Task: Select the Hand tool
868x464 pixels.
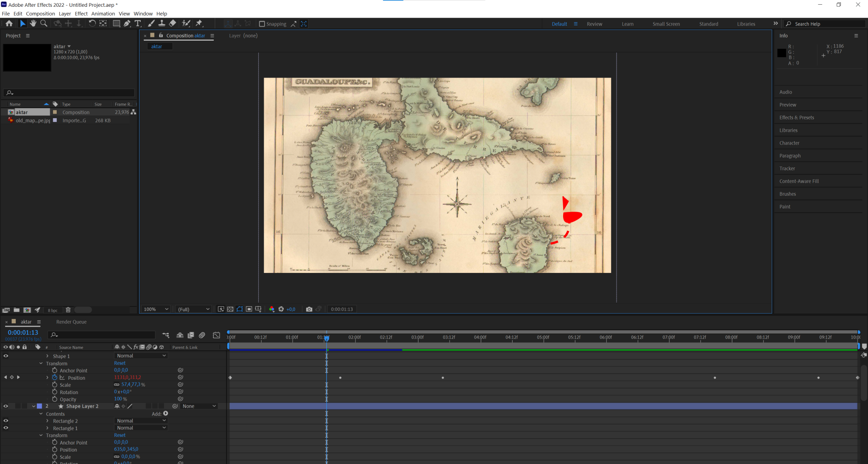Action: 33,24
